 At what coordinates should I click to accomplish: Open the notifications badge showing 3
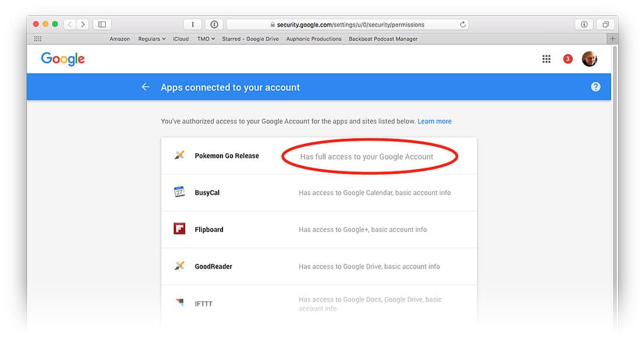(568, 59)
